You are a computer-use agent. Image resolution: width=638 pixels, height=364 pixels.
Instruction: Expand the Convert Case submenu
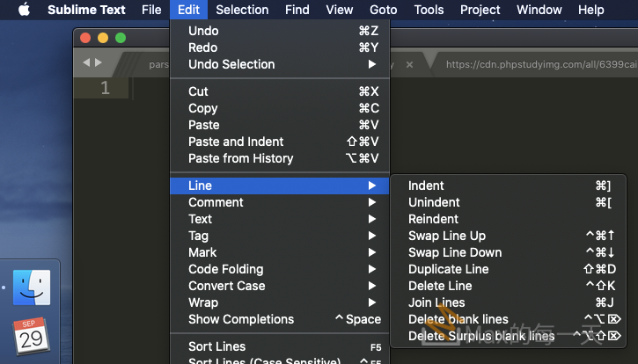pyautogui.click(x=226, y=286)
